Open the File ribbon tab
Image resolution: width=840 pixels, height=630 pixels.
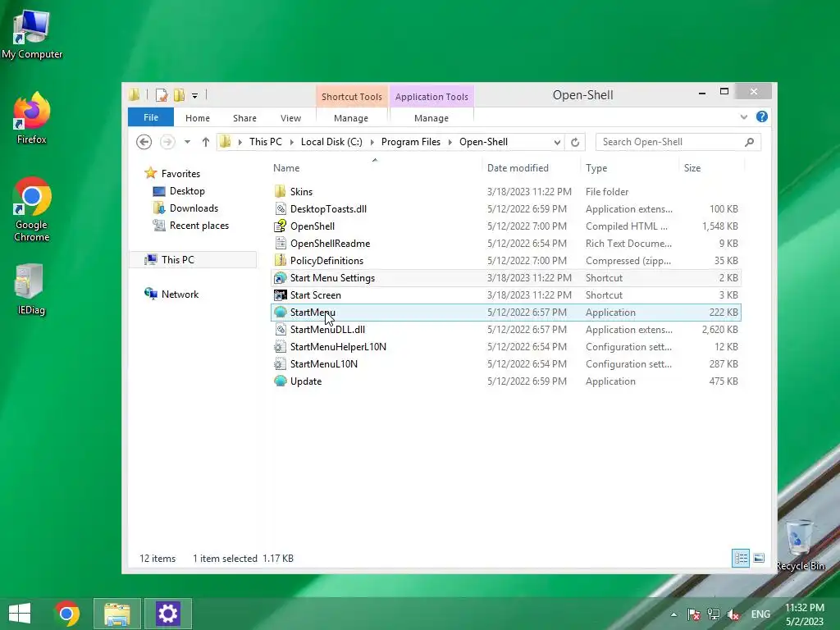pyautogui.click(x=151, y=117)
